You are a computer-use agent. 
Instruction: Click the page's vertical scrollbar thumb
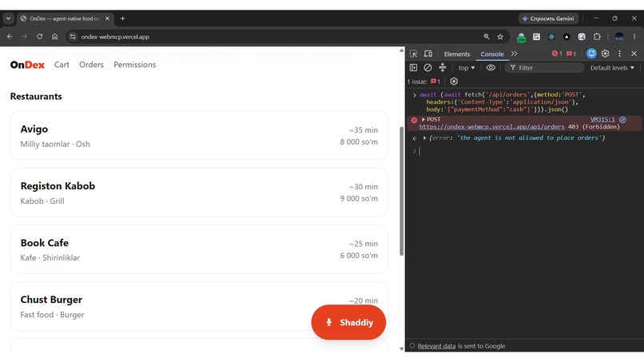[x=401, y=191]
